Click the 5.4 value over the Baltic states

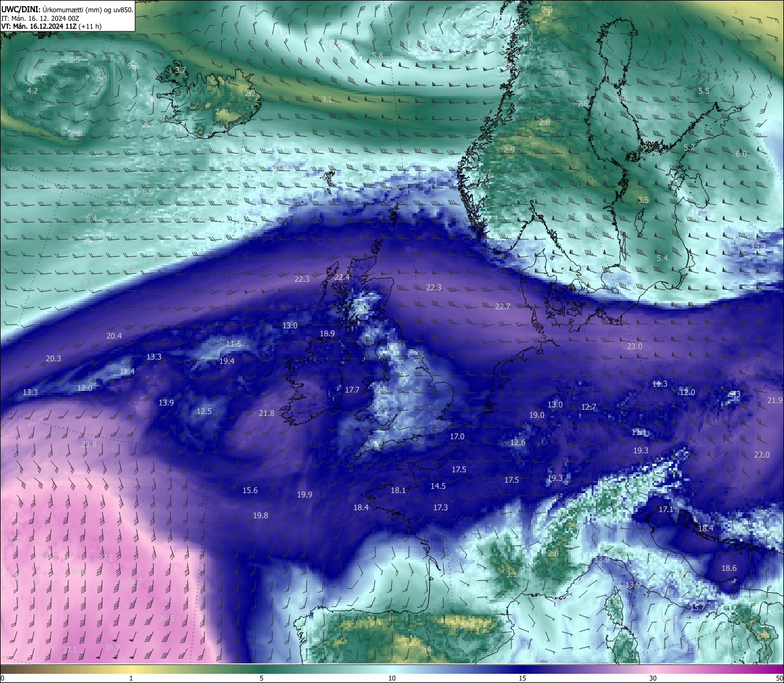point(662,258)
